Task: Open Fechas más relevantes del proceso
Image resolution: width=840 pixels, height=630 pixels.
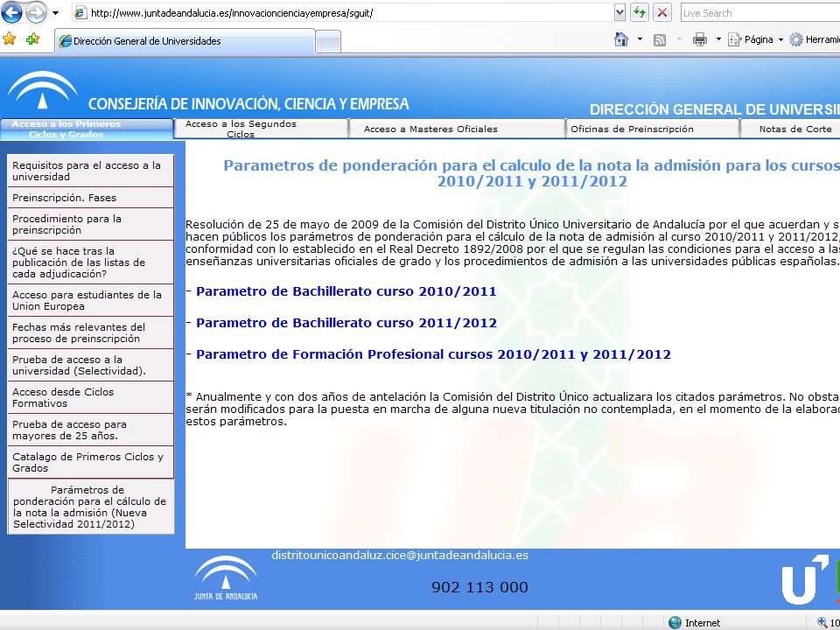Action: 90,332
